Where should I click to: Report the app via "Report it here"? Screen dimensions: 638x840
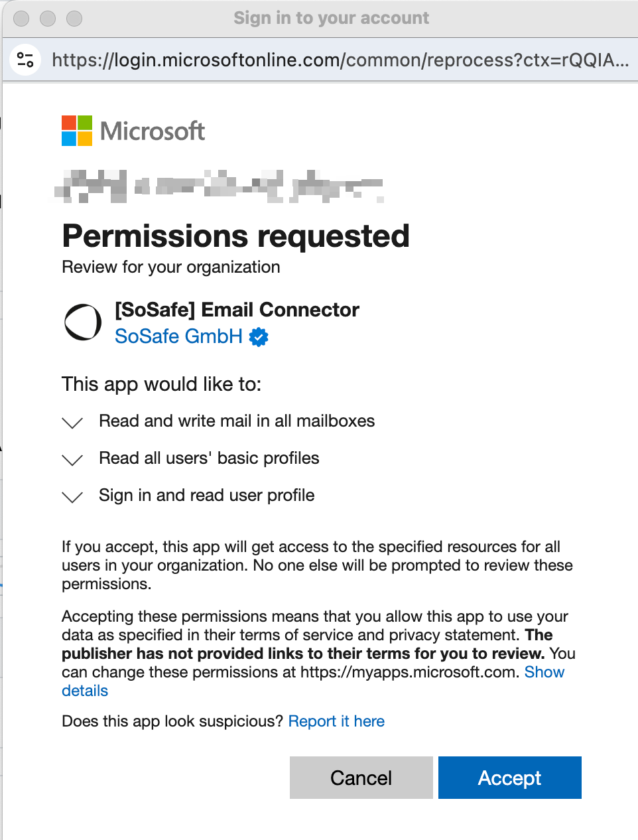[x=336, y=721]
